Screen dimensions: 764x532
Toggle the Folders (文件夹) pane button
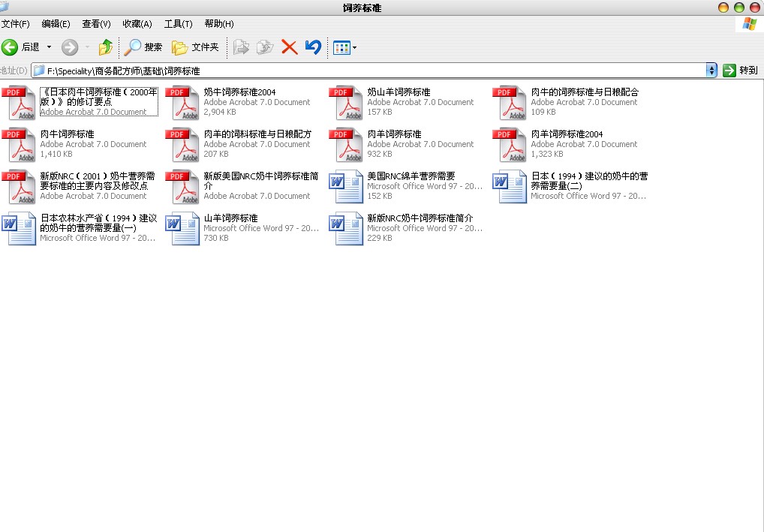click(195, 47)
